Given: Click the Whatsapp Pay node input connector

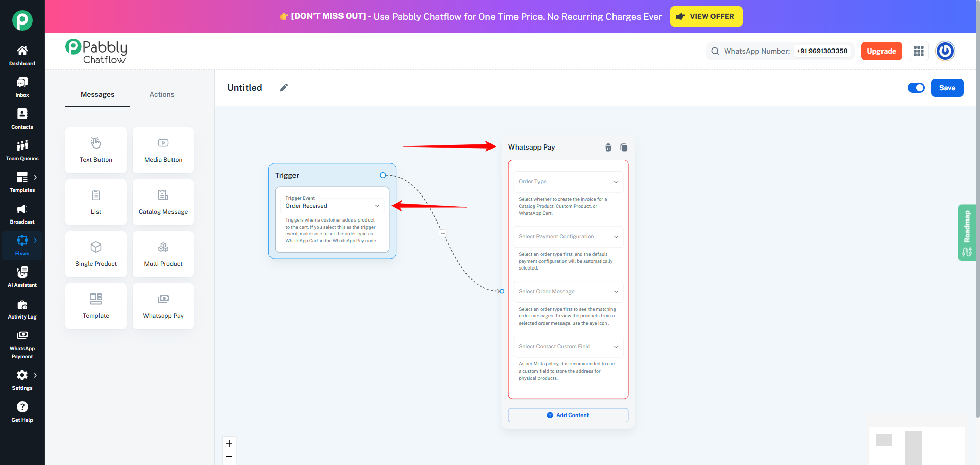Looking at the screenshot, I should pyautogui.click(x=502, y=291).
